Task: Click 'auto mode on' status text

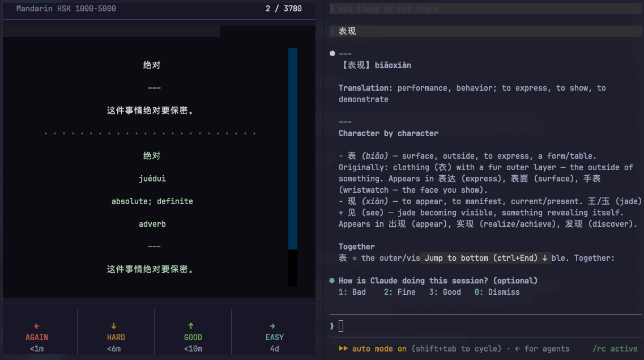Action: tap(379, 349)
